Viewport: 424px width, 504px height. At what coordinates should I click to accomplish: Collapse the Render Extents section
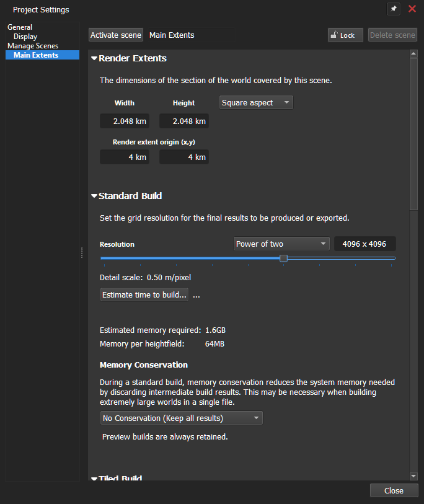point(94,58)
